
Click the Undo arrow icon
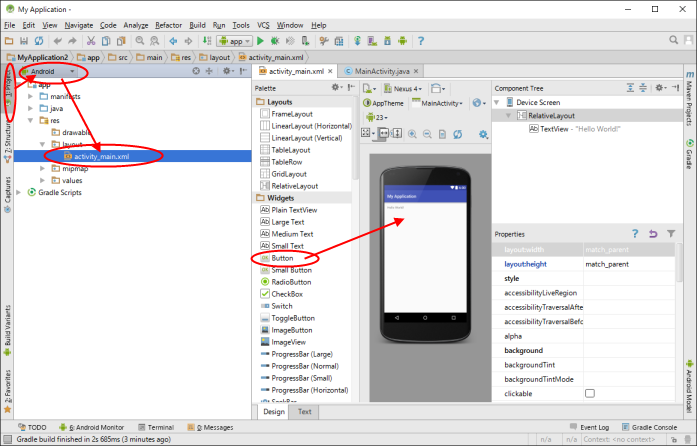pos(57,41)
